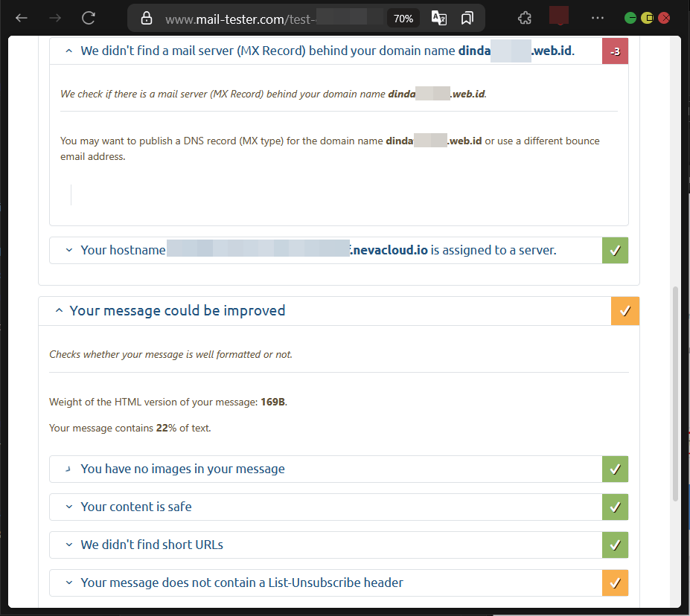The image size is (690, 616).
Task: Click 'Checks whether your message is well formatted'
Action: pos(170,354)
